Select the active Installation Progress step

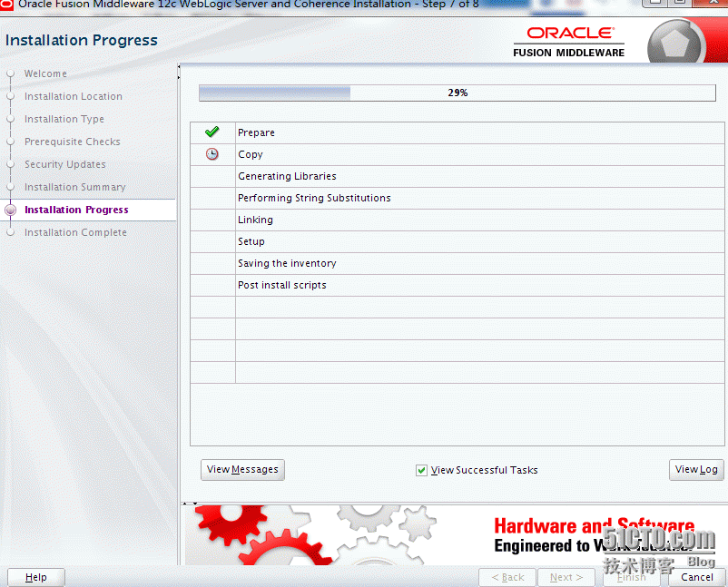(76, 210)
